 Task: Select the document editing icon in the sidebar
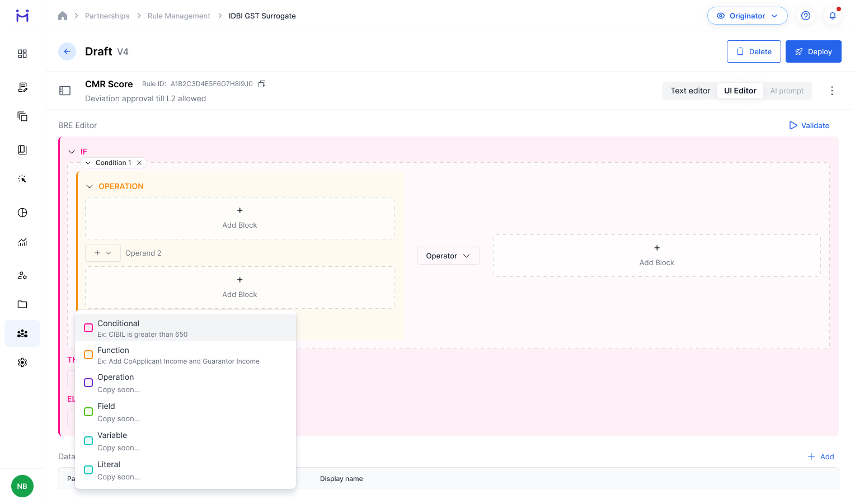[22, 87]
